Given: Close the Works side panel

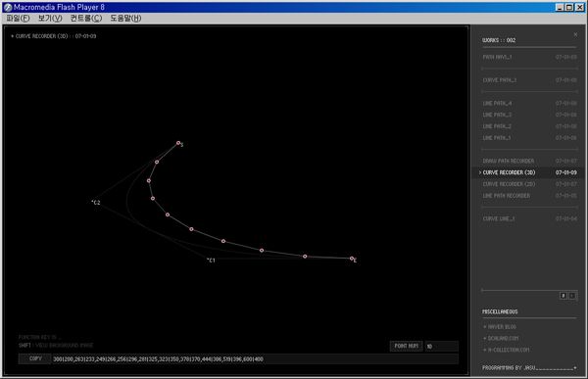Looking at the screenshot, I should pos(575,34).
